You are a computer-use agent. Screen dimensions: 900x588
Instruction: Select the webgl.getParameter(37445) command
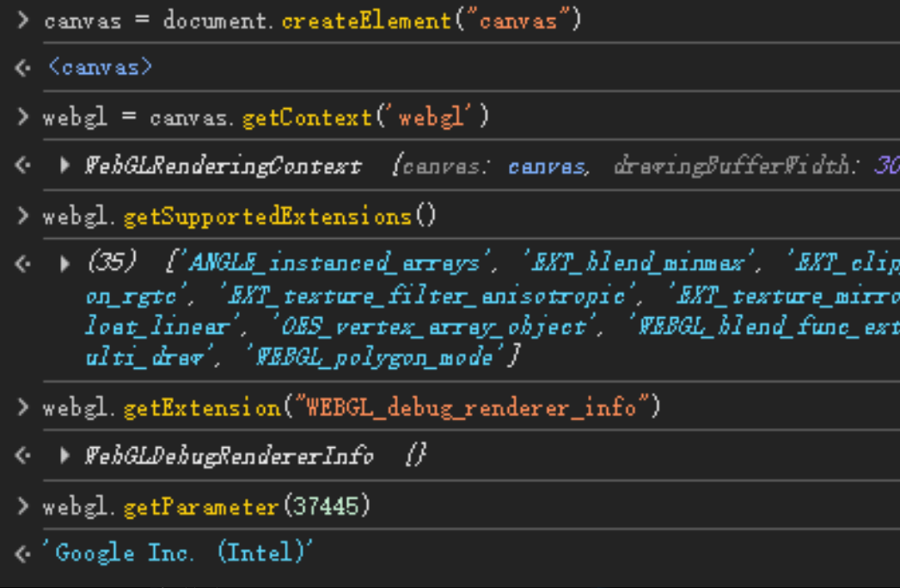coord(207,506)
